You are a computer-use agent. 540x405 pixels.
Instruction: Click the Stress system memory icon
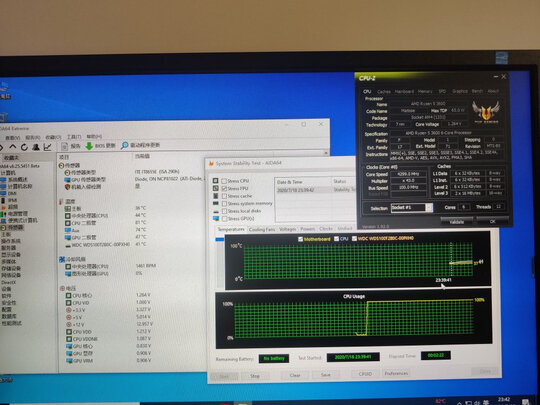(216, 204)
